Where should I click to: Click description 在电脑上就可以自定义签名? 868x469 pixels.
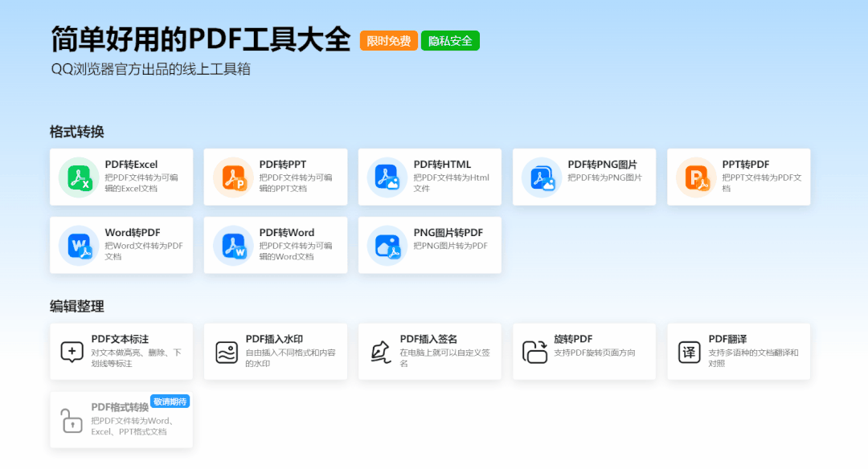point(445,358)
